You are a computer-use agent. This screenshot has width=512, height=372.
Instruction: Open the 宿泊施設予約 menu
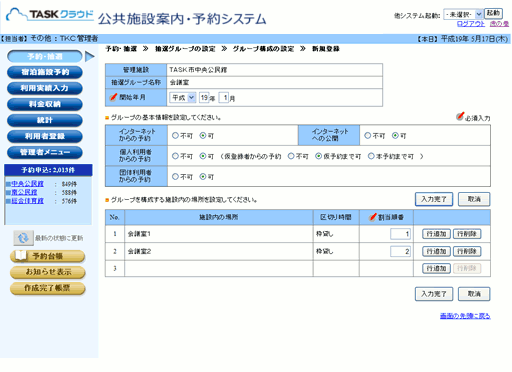point(45,72)
